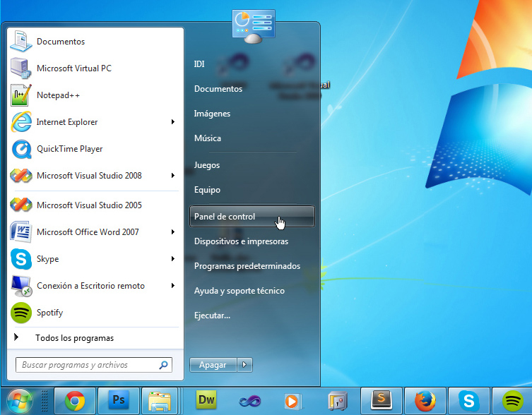Launch QuickTime Player from the pinned list
532x415 pixels.
click(x=69, y=149)
